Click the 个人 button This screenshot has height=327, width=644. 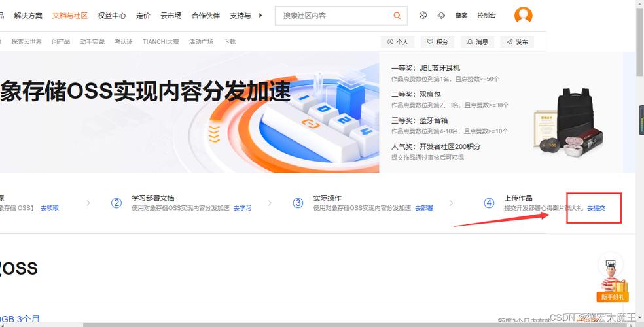pos(397,42)
